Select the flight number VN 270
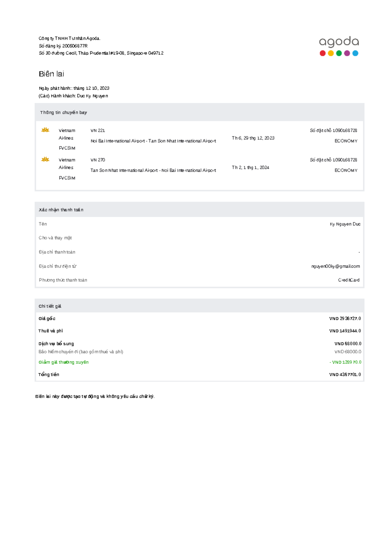This screenshot has height=555, width=392. [x=98, y=160]
